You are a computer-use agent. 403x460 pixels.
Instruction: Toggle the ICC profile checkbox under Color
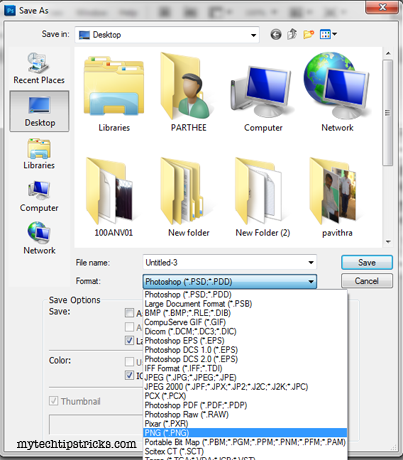[129, 375]
